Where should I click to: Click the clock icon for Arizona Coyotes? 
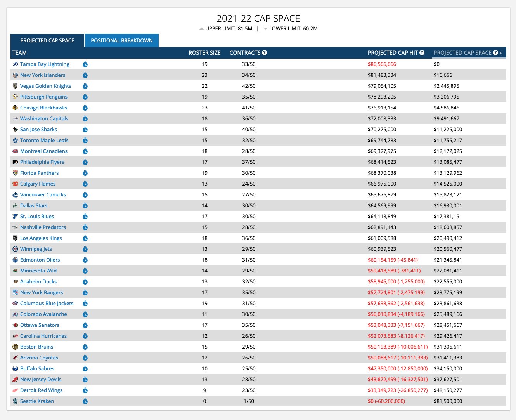pos(85,358)
